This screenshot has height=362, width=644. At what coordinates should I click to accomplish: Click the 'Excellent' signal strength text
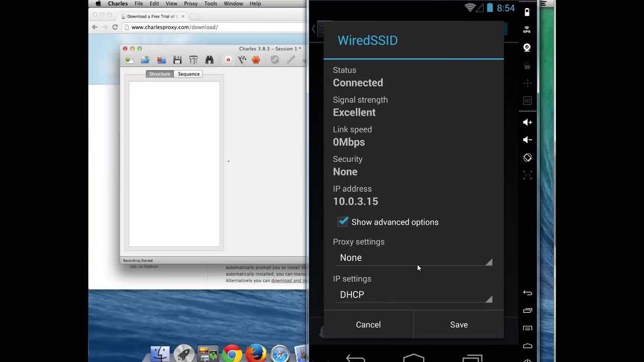tap(354, 113)
